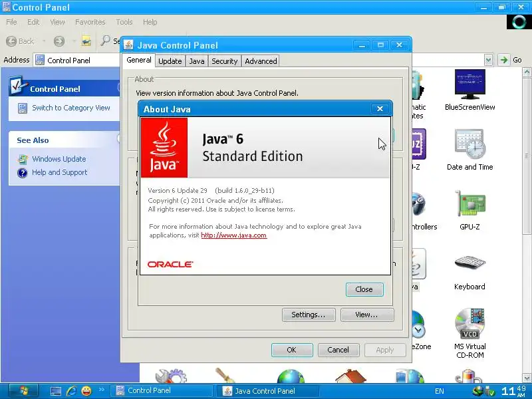Switch to the Advanced tab
This screenshot has width=532, height=399.
tap(261, 61)
